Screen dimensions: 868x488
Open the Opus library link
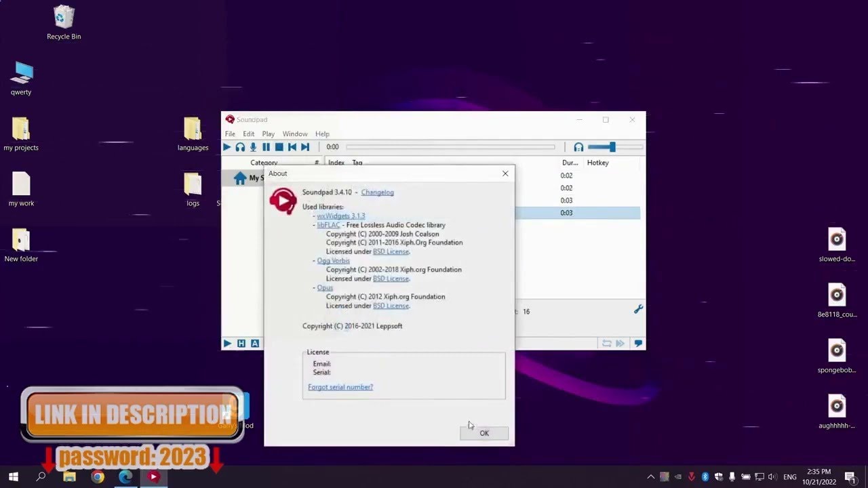coord(325,288)
